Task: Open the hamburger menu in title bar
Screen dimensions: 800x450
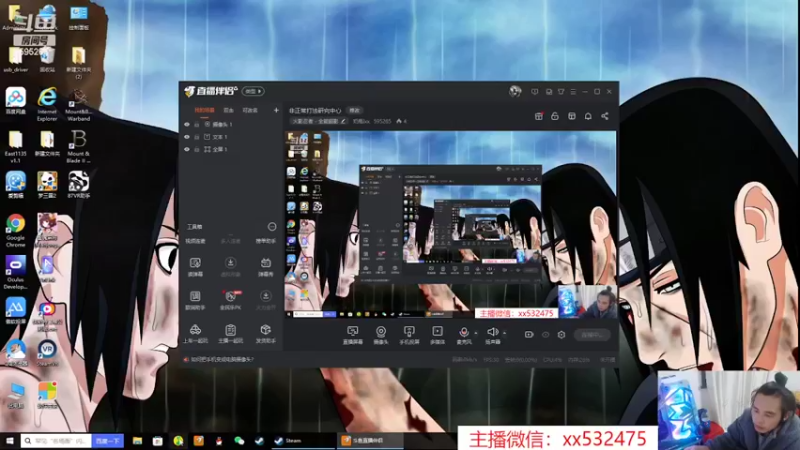Action: [573, 92]
